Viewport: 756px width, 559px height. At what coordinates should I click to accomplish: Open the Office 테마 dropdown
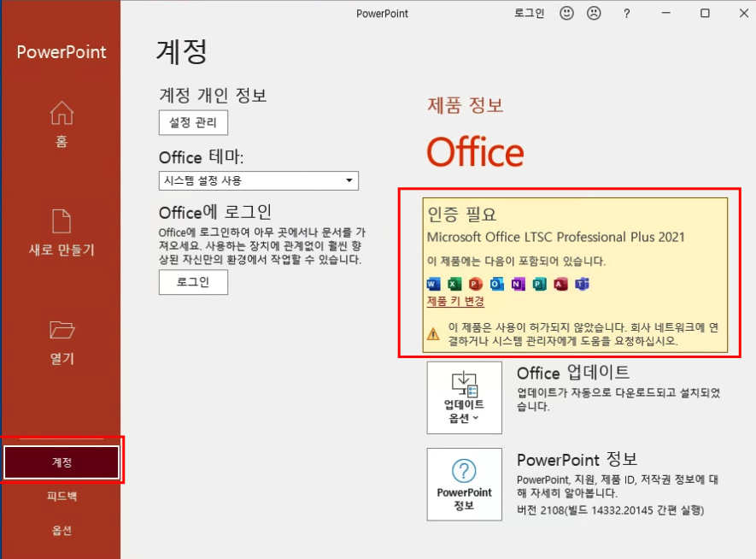(259, 181)
